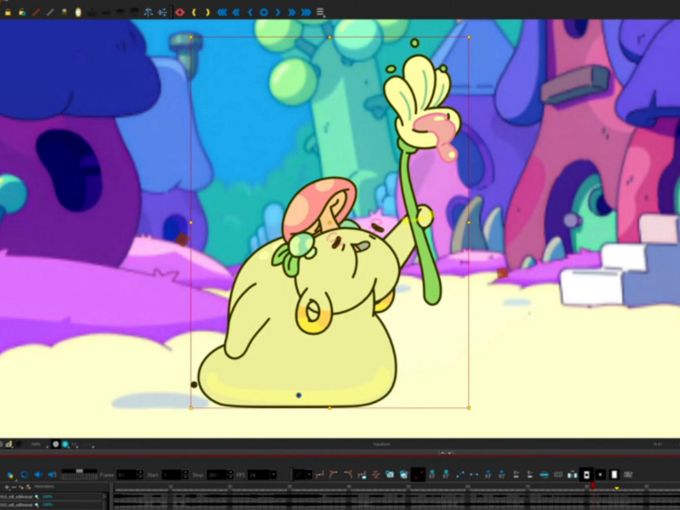Click the triple left chevron icon
This screenshot has height=510, width=680.
[x=222, y=13]
